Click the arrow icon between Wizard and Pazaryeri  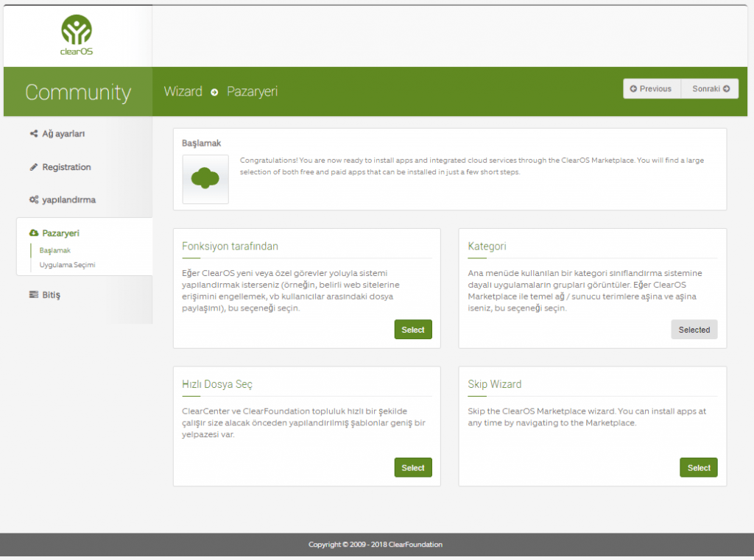[214, 92]
